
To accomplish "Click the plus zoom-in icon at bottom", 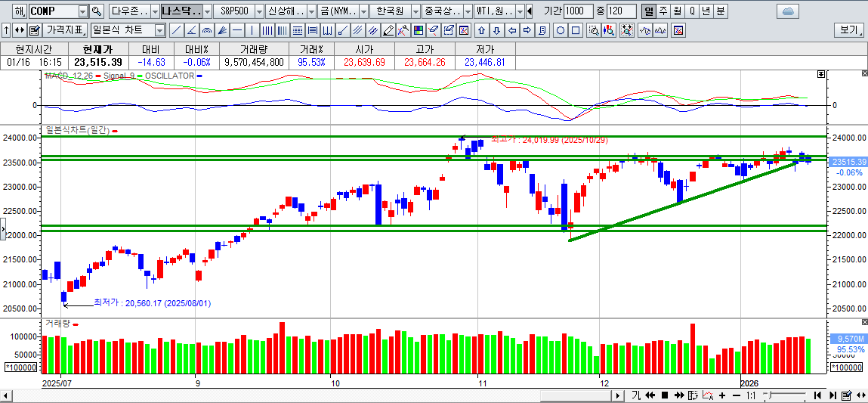I will 722,395.
